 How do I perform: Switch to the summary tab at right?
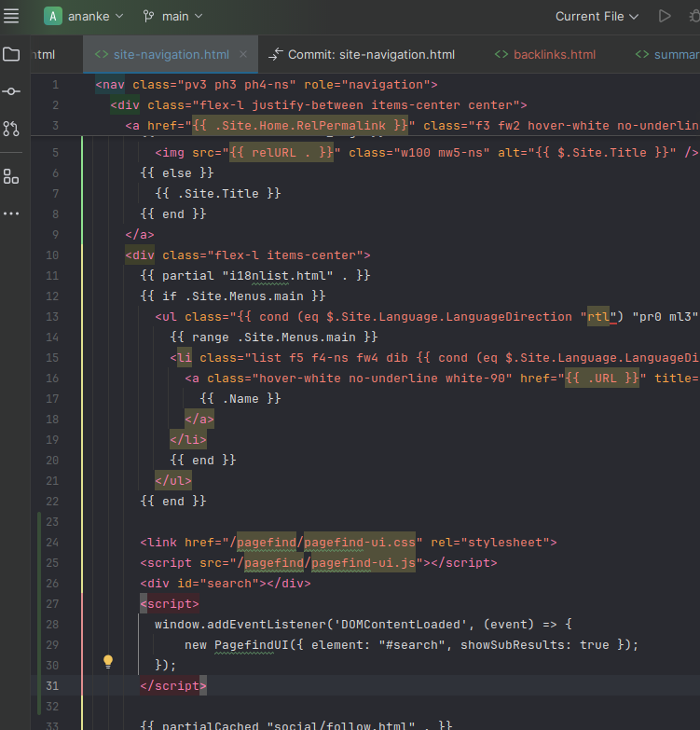click(x=667, y=54)
